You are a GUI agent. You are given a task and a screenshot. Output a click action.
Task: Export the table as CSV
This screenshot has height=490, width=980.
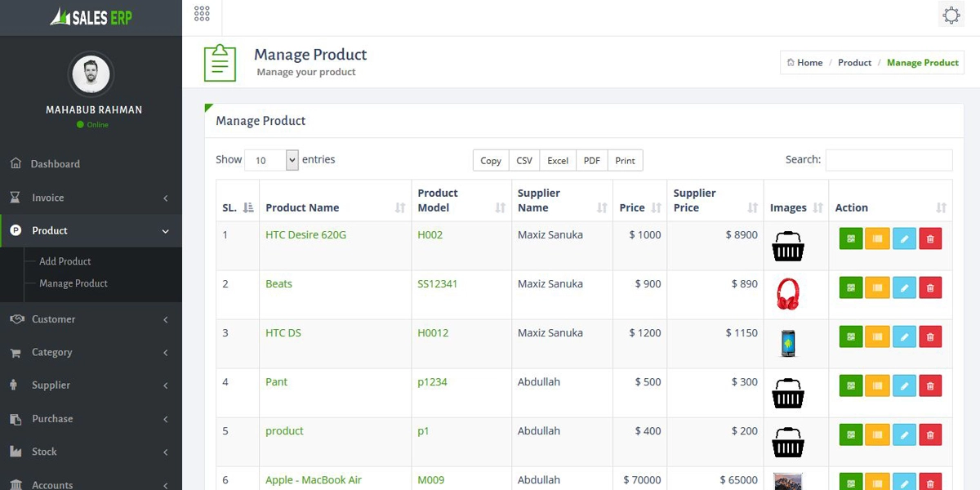point(524,161)
